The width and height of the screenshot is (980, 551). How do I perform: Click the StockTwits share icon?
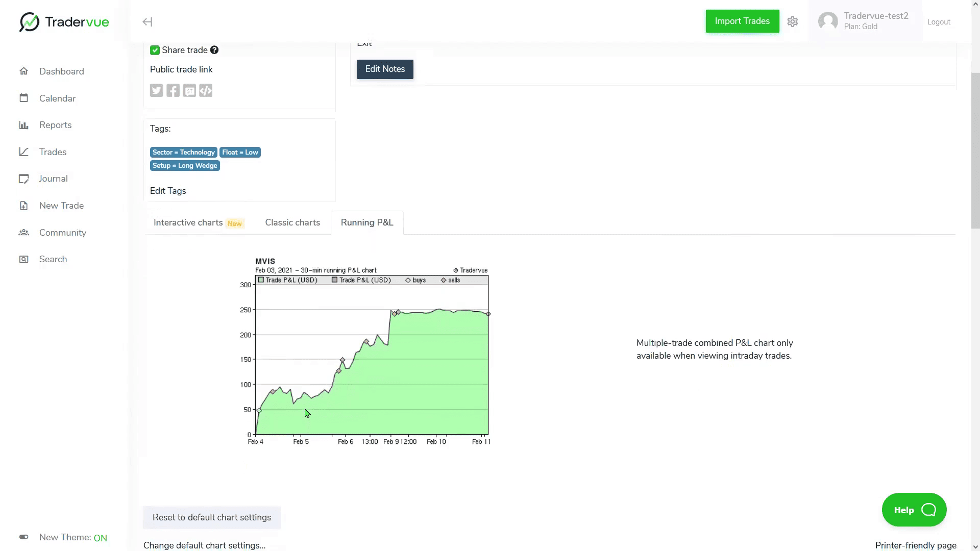click(x=189, y=91)
